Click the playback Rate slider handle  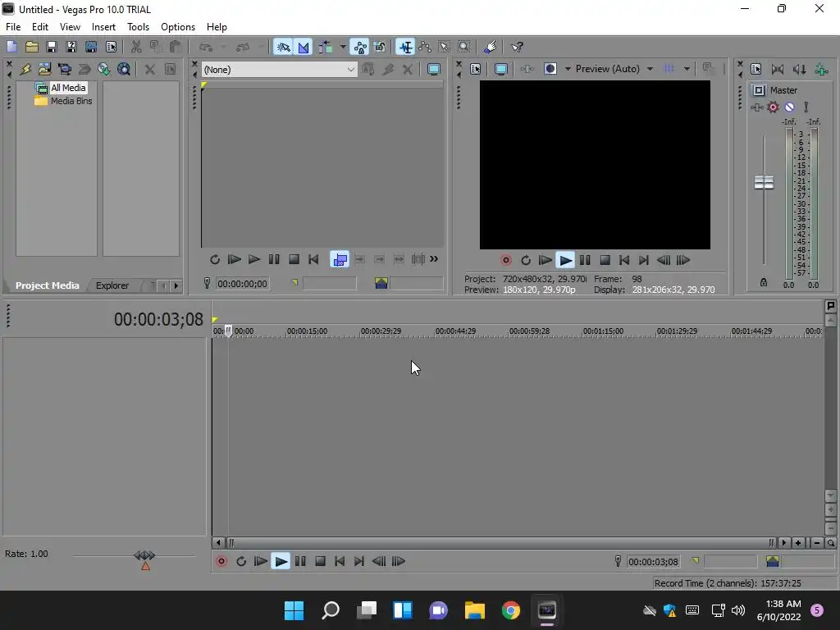pos(144,555)
